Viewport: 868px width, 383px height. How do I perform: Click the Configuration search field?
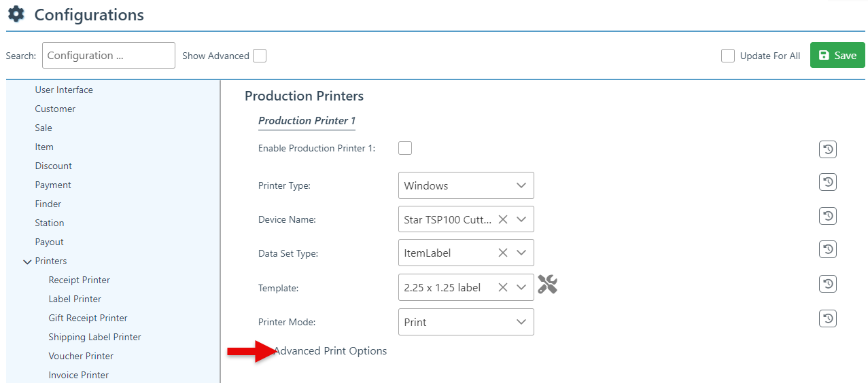(x=109, y=56)
